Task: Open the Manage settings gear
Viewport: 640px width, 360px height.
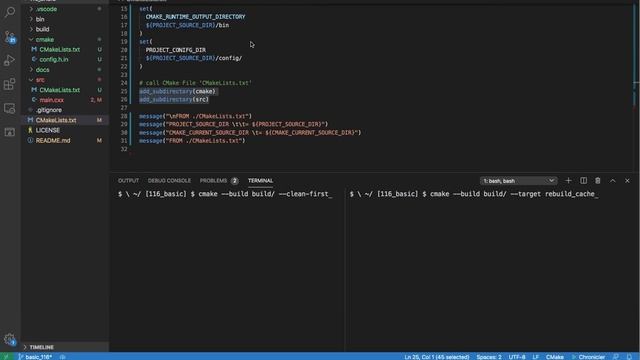Action: [x=9, y=339]
